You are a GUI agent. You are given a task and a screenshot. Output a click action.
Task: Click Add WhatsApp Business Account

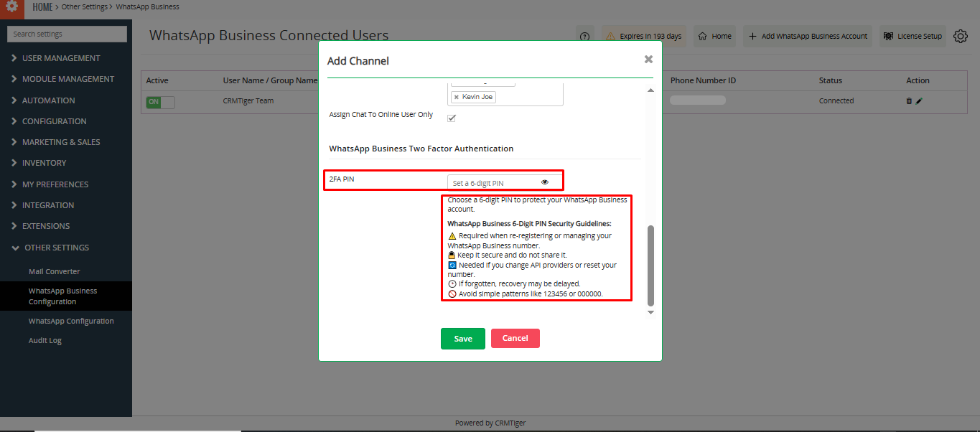click(808, 36)
